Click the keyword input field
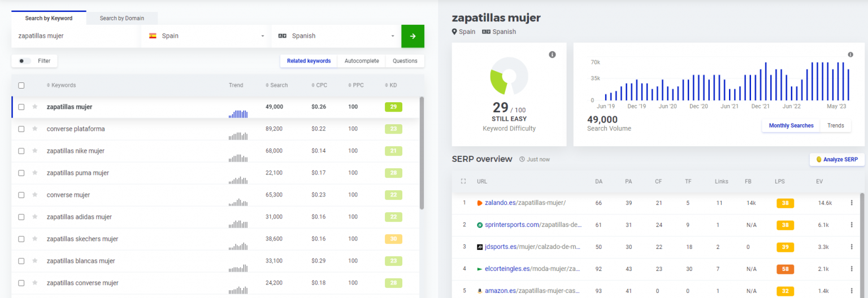Screen dimensions: 868x298 [x=76, y=36]
